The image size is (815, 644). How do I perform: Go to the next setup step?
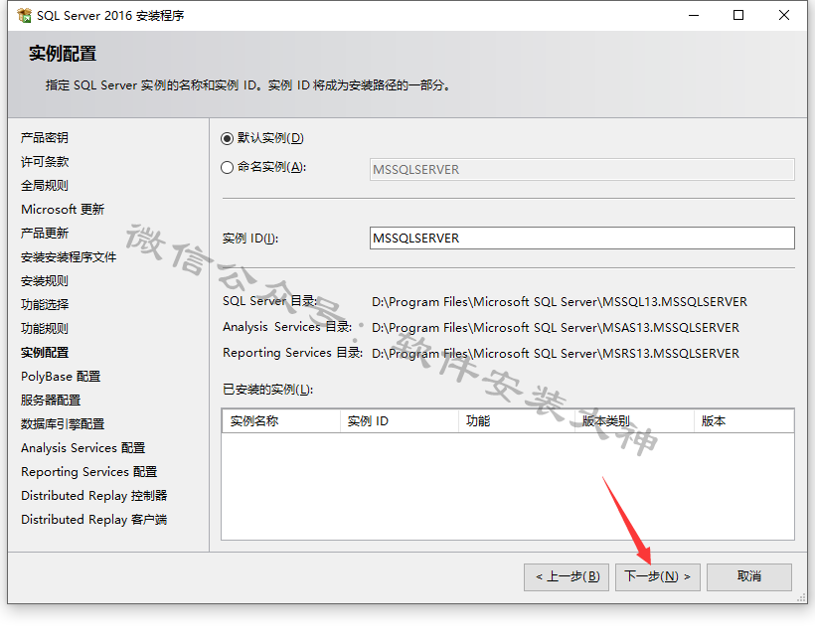point(658,577)
